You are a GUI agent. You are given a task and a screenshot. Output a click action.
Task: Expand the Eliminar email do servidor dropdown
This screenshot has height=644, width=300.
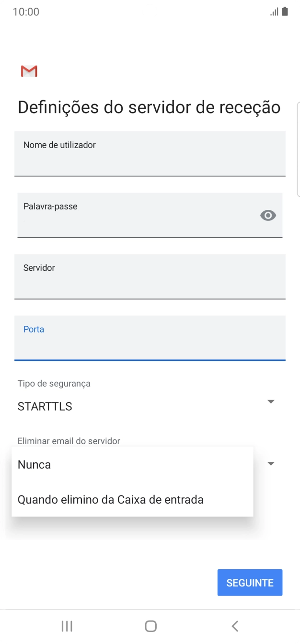click(x=270, y=463)
